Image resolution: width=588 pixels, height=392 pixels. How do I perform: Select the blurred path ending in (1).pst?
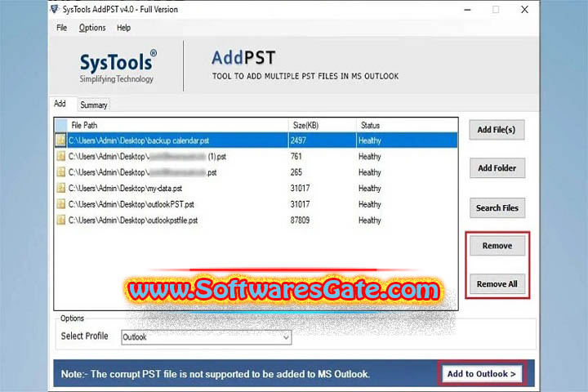coord(147,157)
